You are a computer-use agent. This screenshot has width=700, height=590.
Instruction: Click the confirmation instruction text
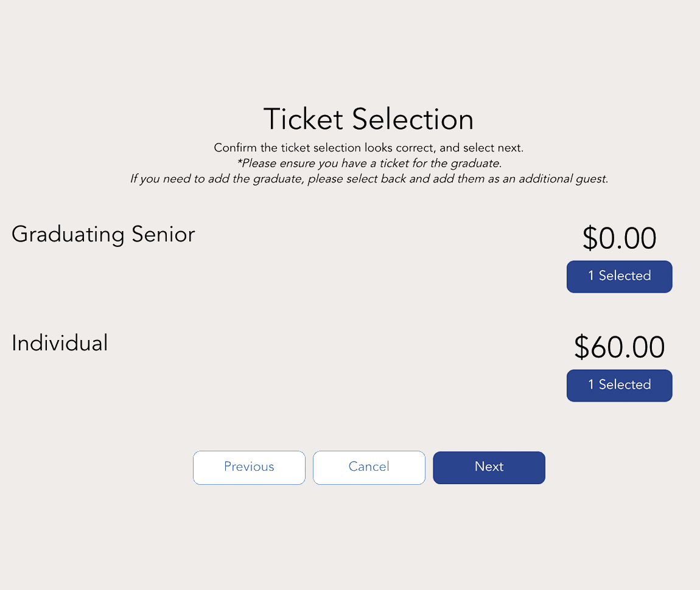pos(369,148)
